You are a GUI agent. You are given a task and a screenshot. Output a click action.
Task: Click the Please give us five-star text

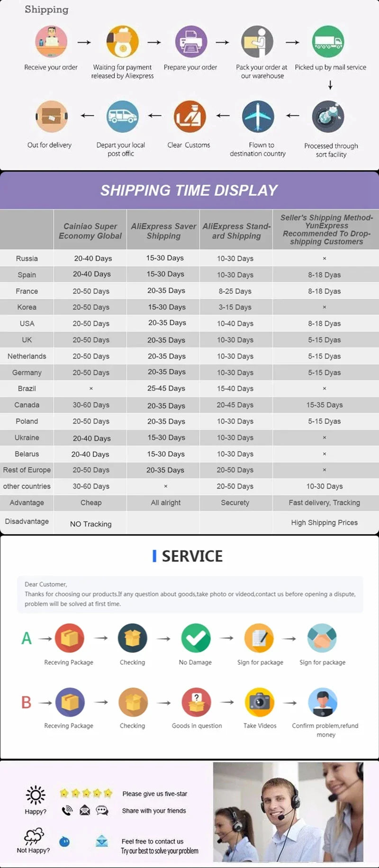click(154, 794)
